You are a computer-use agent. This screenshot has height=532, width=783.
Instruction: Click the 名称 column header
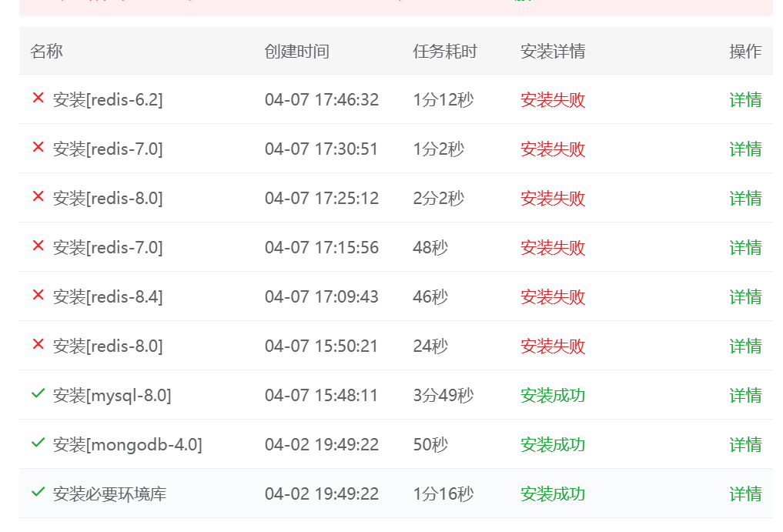pos(46,51)
